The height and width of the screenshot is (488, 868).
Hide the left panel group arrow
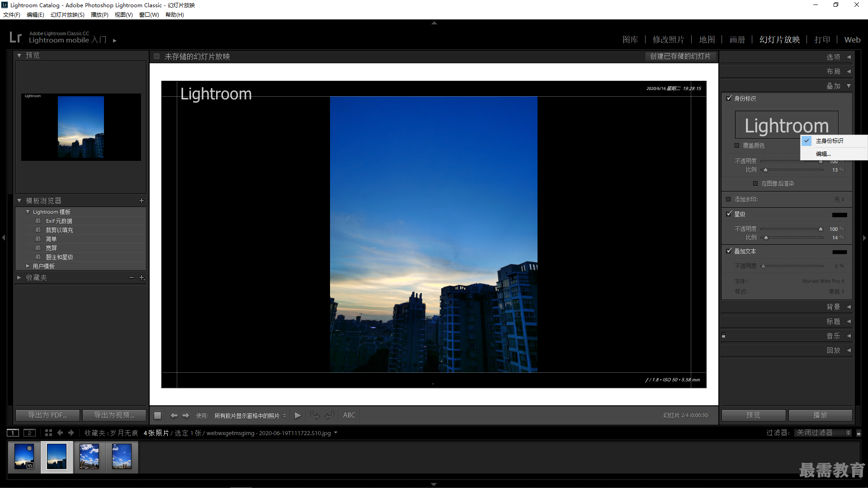[x=4, y=238]
